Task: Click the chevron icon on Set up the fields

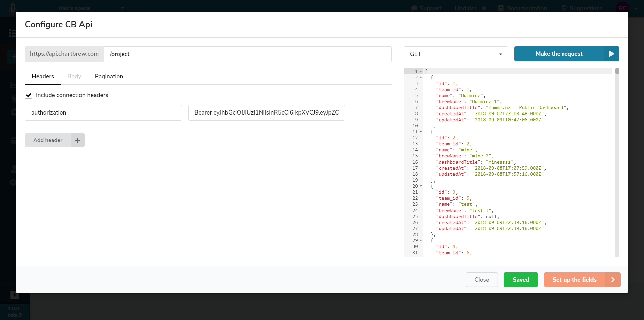Action: (x=613, y=280)
